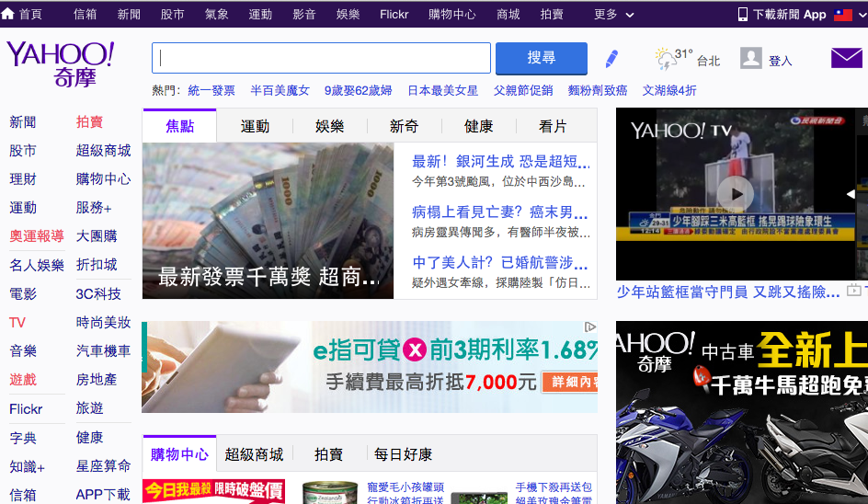Select the 拍賣 shopping tab
The height and width of the screenshot is (504, 868).
[x=329, y=454]
